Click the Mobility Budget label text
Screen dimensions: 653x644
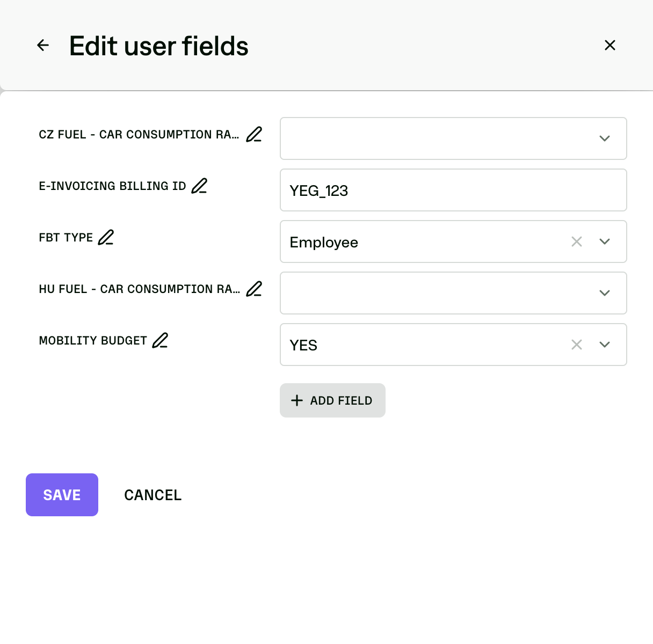pyautogui.click(x=93, y=340)
